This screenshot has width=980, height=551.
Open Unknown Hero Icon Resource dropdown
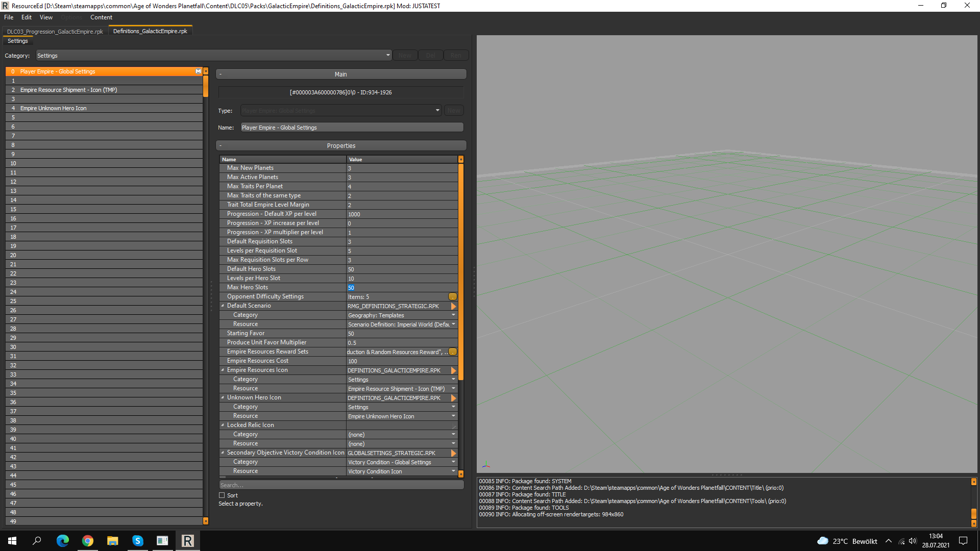tap(402, 416)
